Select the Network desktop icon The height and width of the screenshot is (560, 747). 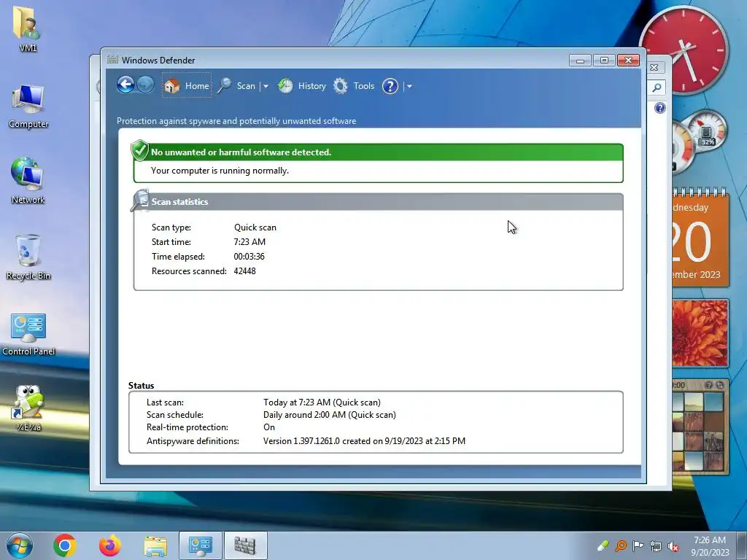pos(28,181)
